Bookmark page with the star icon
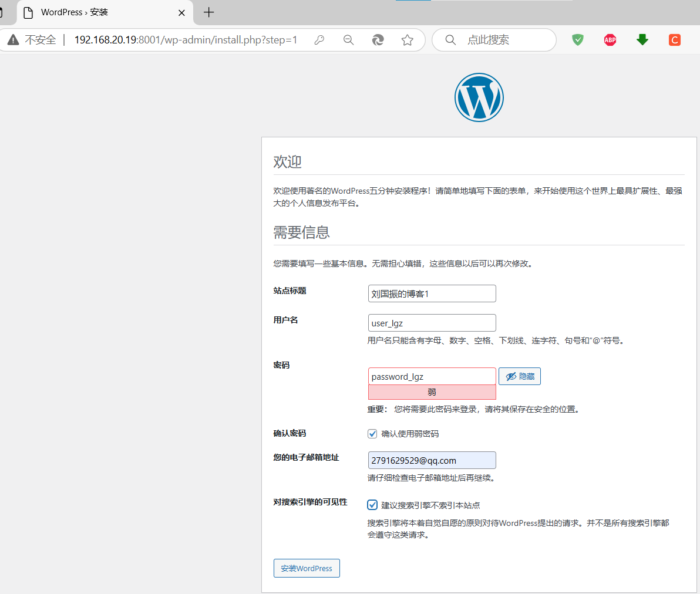The image size is (700, 594). click(407, 40)
